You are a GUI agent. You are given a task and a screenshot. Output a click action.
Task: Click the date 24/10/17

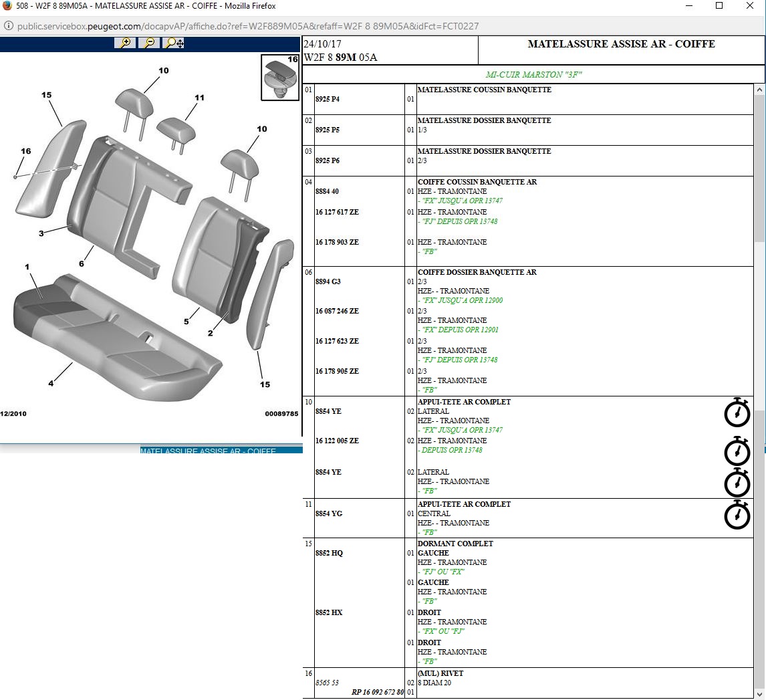tap(322, 44)
